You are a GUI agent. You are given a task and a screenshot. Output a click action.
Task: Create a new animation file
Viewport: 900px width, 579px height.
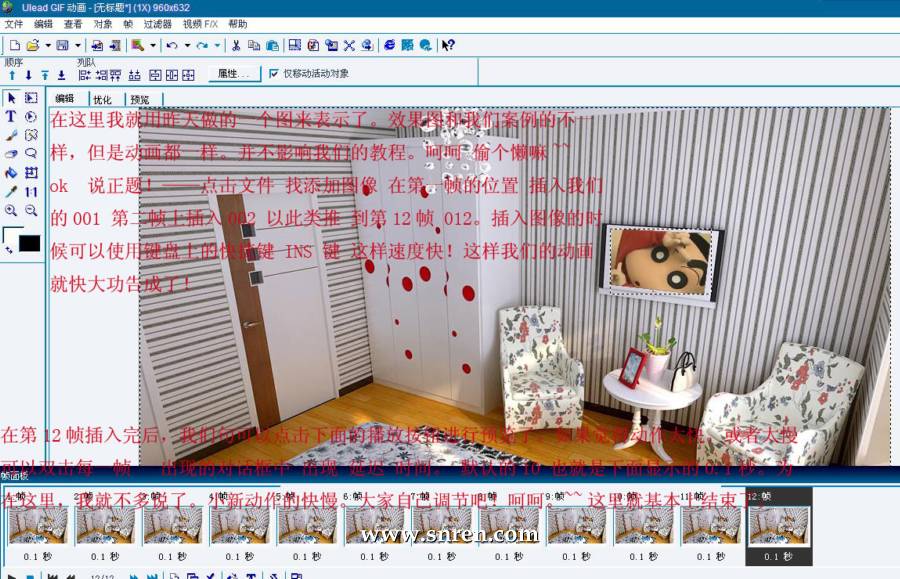pos(15,45)
